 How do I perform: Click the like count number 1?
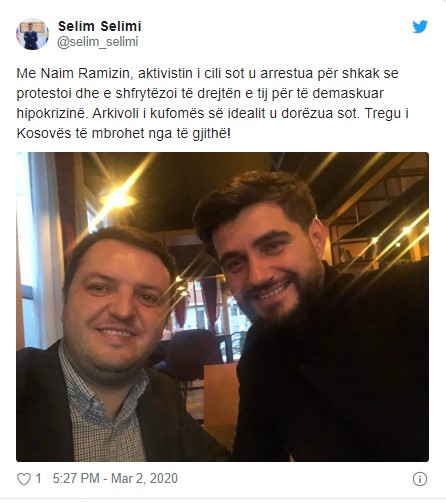pyautogui.click(x=38, y=479)
